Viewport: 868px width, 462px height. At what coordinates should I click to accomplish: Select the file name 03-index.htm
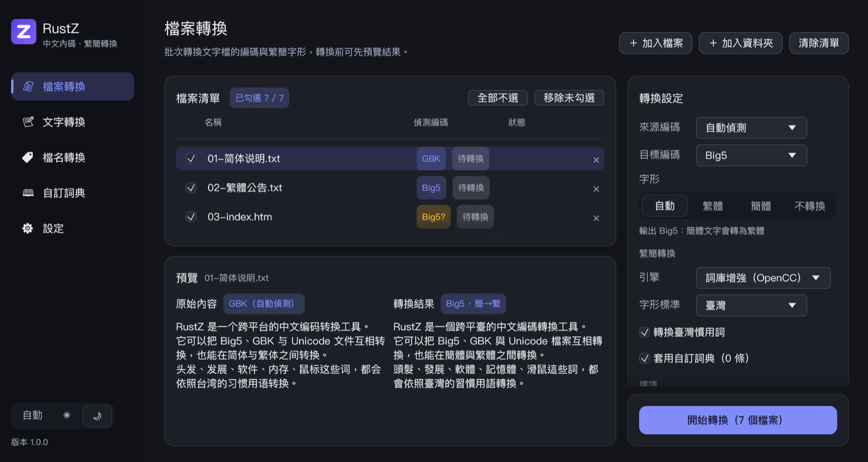click(x=240, y=217)
